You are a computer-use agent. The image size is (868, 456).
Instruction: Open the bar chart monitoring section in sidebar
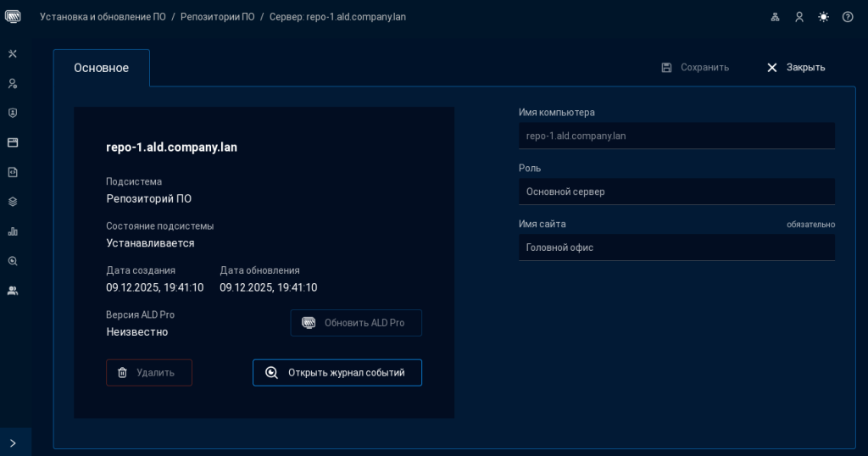(13, 231)
